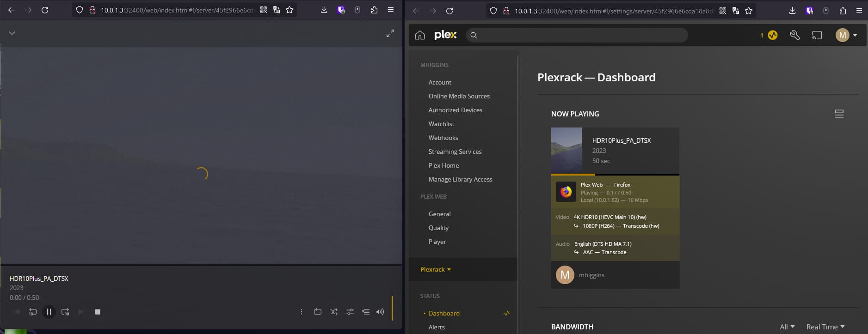Click the Now Playing progress bar
The image size is (868, 334).
point(615,175)
